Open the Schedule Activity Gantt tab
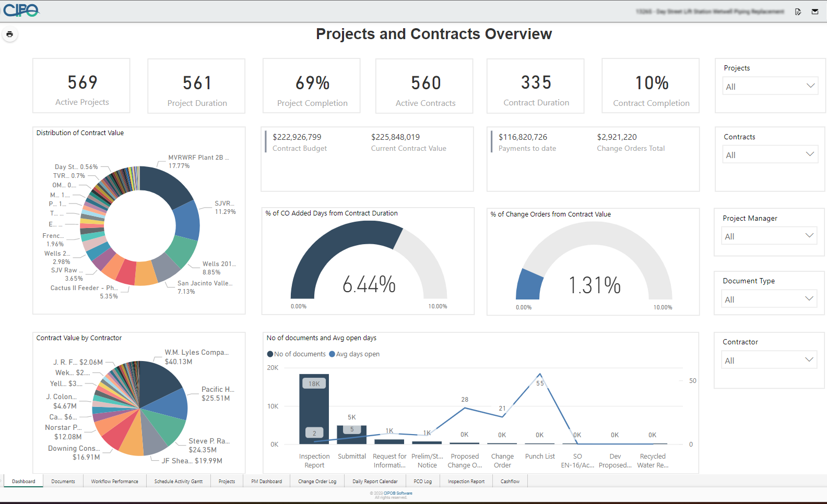This screenshot has height=504, width=827. tap(178, 482)
